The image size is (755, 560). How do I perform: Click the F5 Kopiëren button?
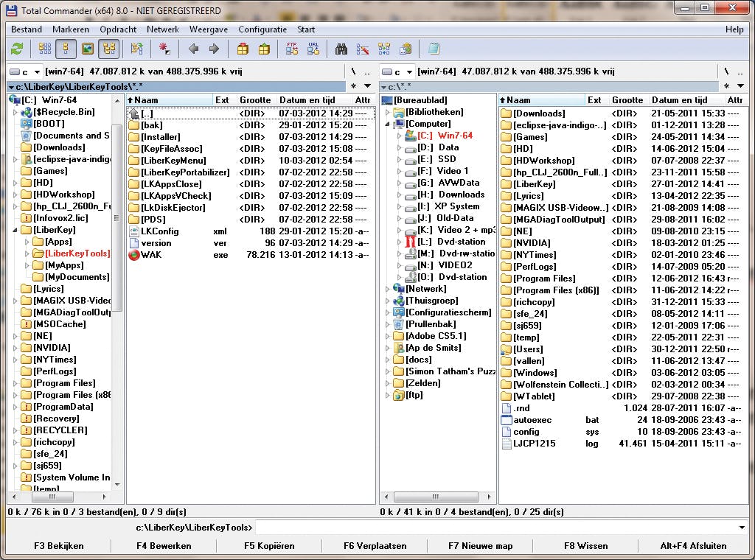click(x=269, y=546)
